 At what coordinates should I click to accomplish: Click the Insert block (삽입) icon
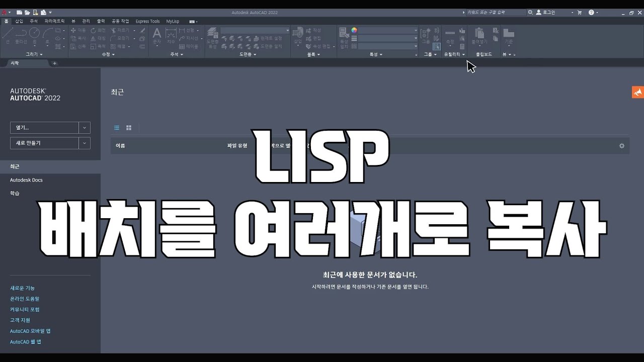pyautogui.click(x=298, y=37)
